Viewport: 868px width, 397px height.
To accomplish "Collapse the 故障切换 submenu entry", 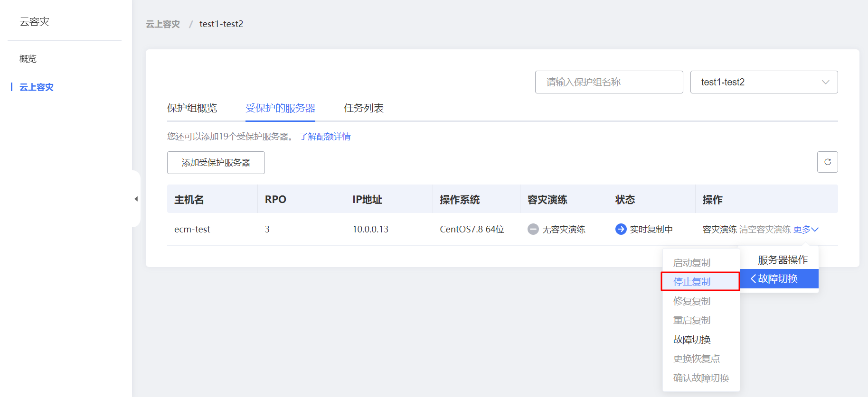I will [x=779, y=279].
